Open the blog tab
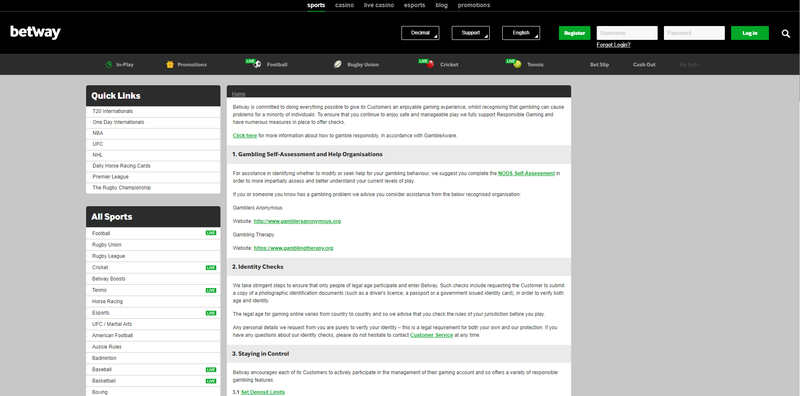Image resolution: width=800 pixels, height=396 pixels. click(441, 5)
